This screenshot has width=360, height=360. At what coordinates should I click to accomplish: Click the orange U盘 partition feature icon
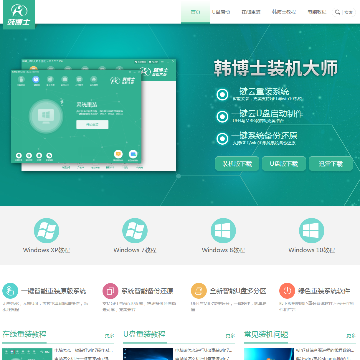coord(199,291)
